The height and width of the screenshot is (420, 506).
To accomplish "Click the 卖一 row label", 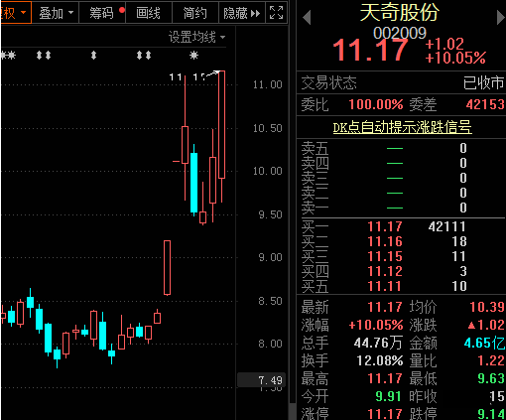I will (x=315, y=208).
